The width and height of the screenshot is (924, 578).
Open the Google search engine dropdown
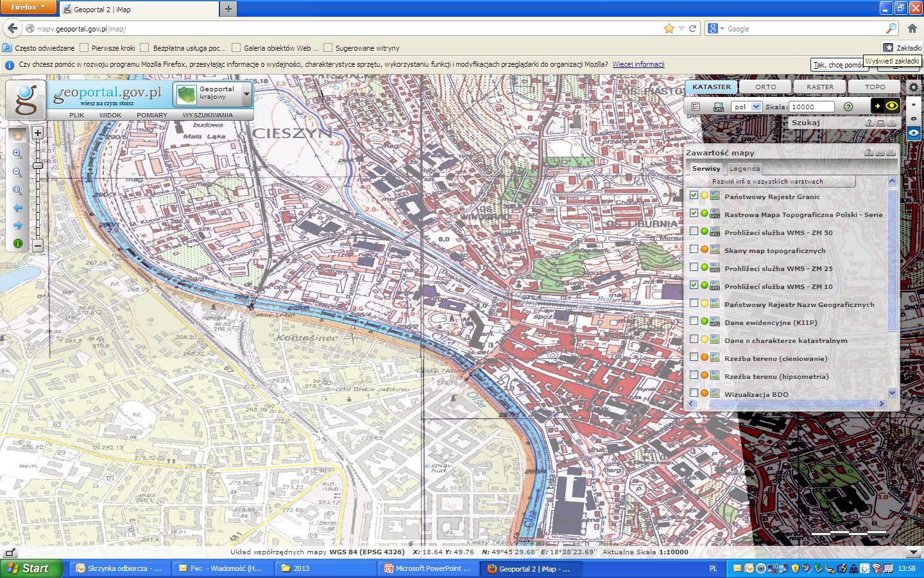(715, 28)
